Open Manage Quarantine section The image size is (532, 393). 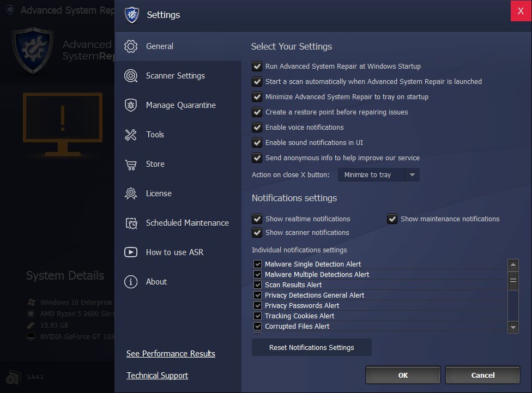tap(178, 105)
